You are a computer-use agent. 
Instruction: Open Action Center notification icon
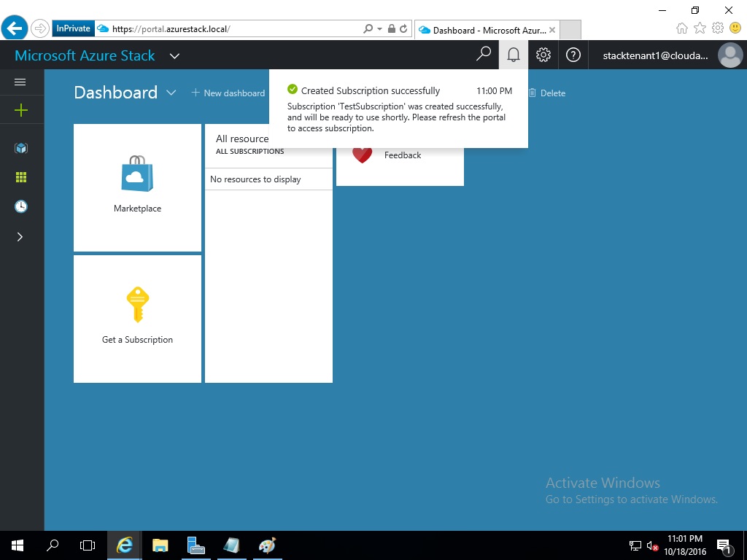pyautogui.click(x=724, y=545)
